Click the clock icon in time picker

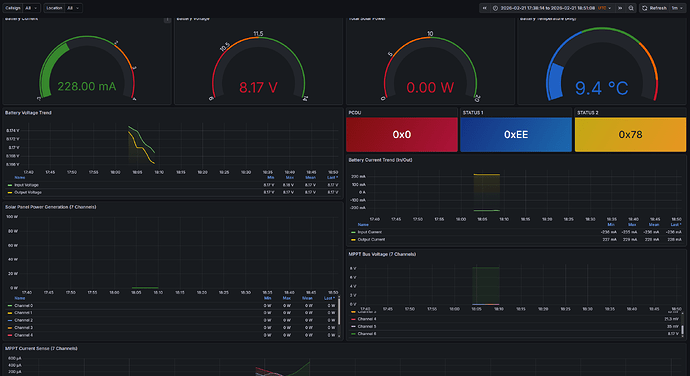[495, 8]
